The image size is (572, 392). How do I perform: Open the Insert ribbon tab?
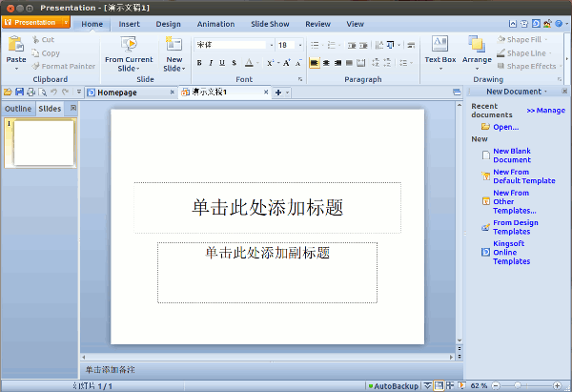point(129,24)
